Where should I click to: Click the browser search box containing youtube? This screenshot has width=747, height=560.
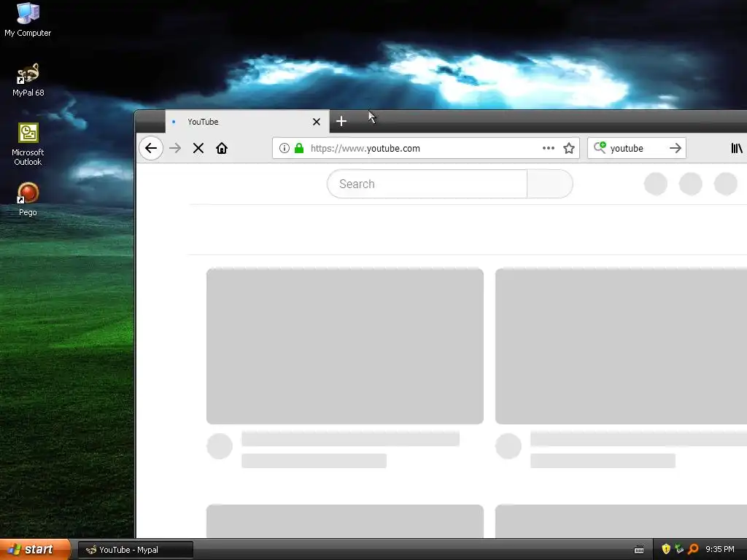point(636,148)
